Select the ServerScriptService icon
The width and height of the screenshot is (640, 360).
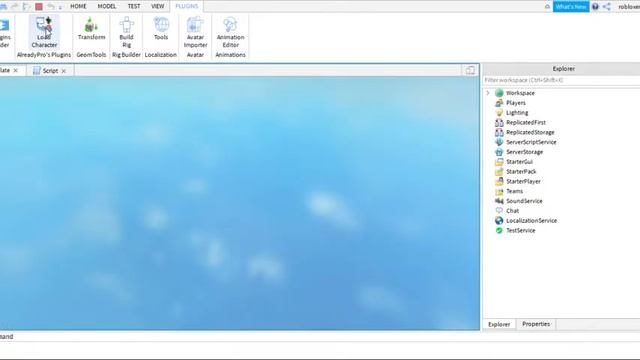(499, 142)
